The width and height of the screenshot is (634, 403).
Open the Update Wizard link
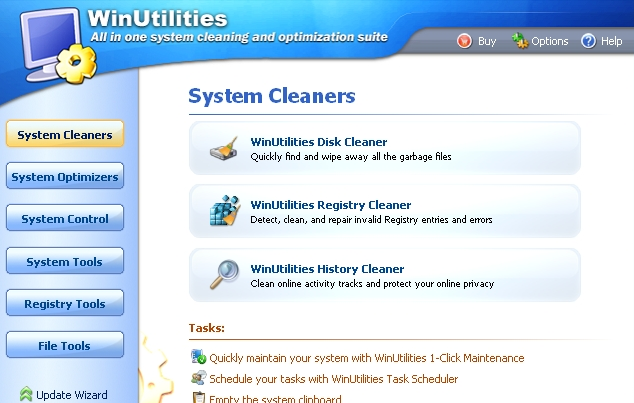point(72,395)
